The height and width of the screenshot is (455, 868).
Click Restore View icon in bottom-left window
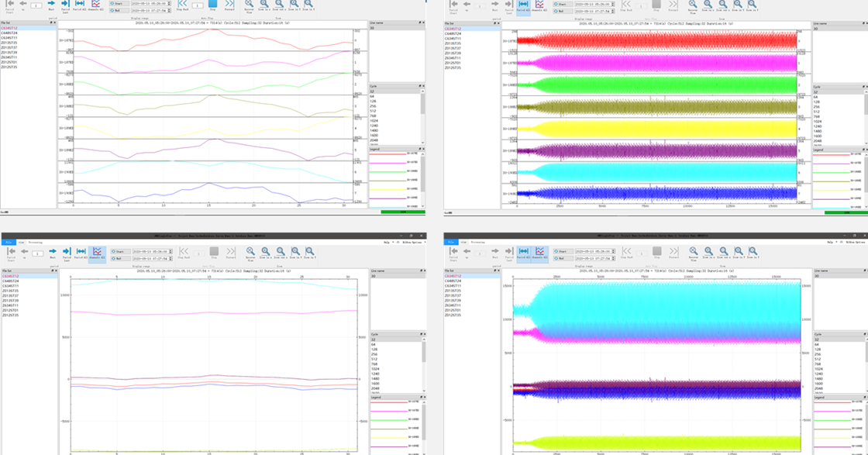[250, 252]
